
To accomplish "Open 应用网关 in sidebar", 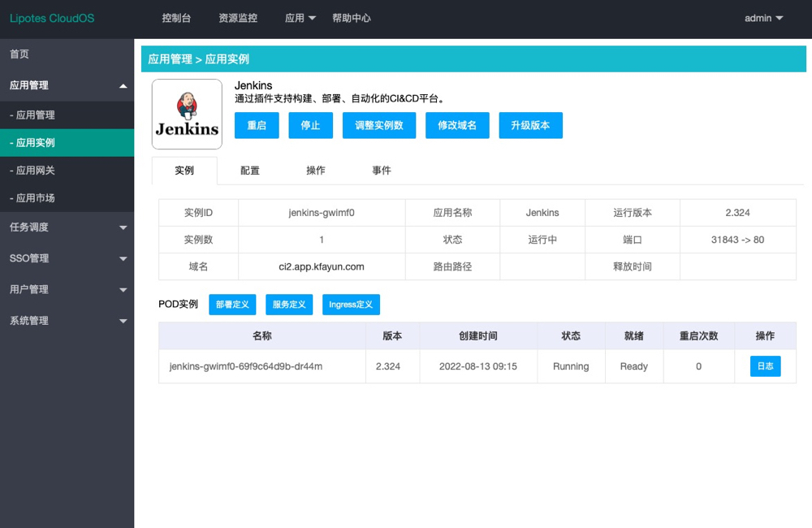I will 67,170.
